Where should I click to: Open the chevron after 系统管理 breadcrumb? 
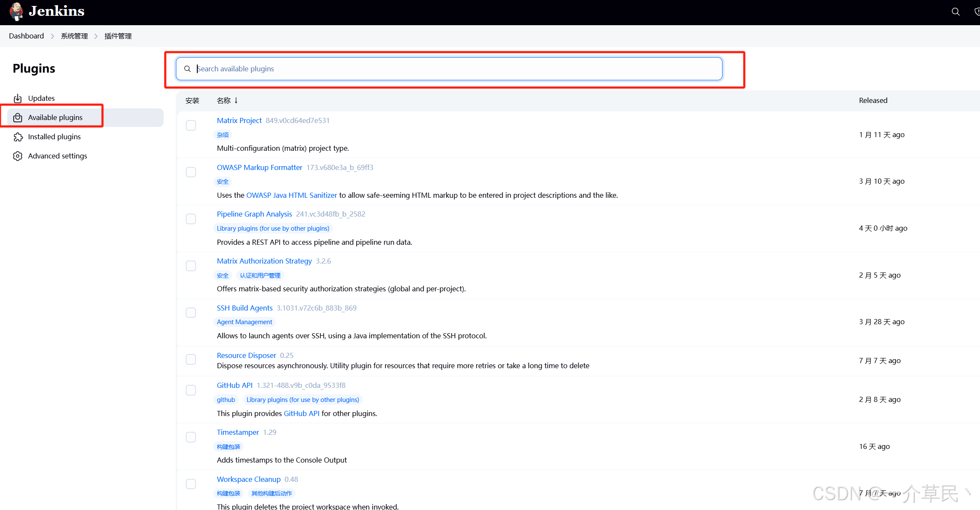tap(96, 36)
